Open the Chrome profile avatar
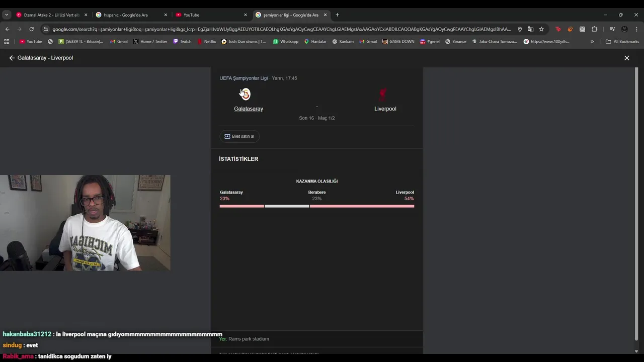Image resolution: width=644 pixels, height=362 pixels. [624, 29]
